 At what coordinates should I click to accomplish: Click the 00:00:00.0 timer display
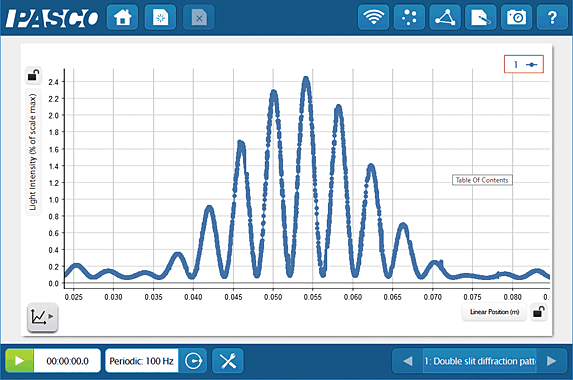[67, 361]
